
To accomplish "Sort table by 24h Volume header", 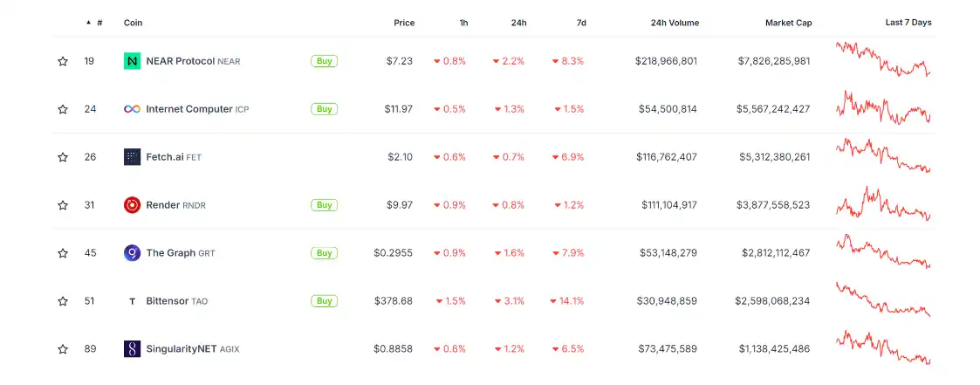I will [x=675, y=23].
